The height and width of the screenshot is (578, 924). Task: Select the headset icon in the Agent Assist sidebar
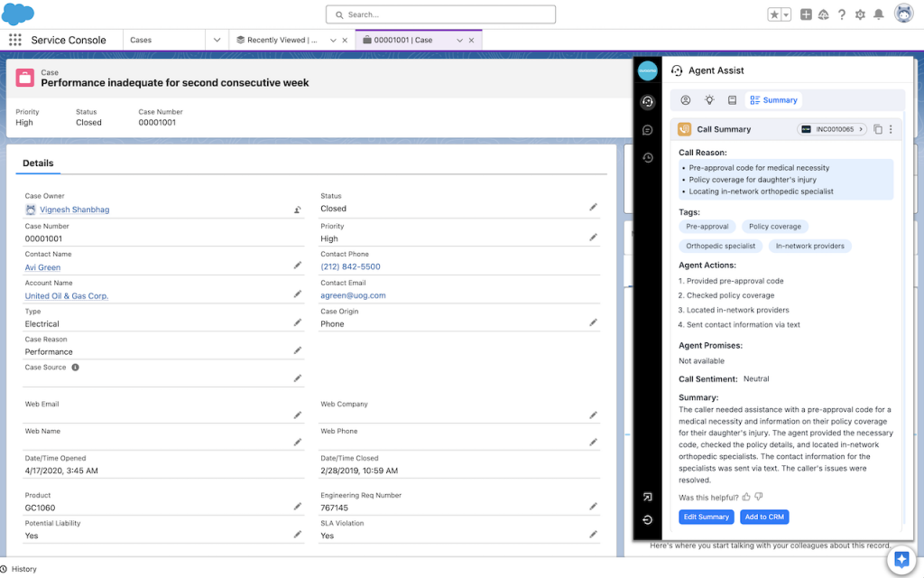(647, 100)
